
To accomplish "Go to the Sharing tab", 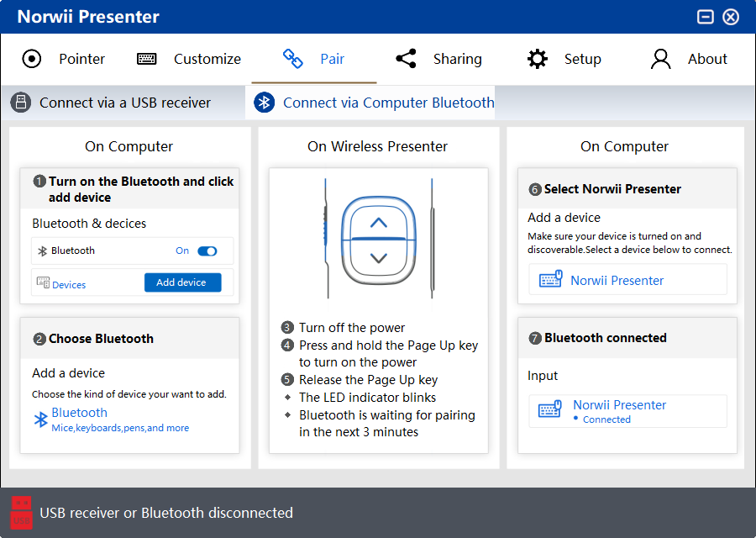I will point(438,59).
